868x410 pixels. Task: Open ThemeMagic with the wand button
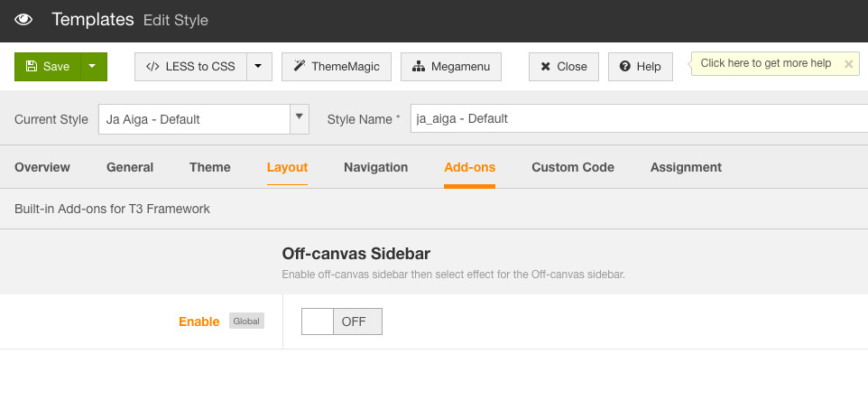337,67
